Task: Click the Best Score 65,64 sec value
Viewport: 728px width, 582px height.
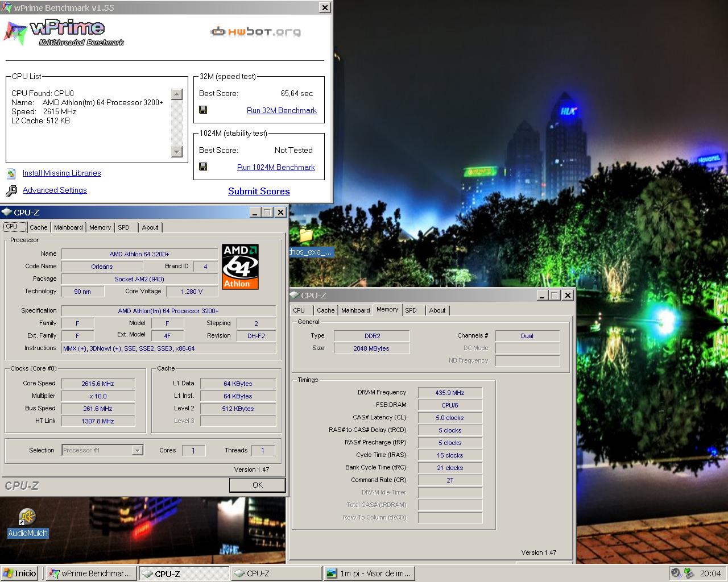Action: [297, 93]
